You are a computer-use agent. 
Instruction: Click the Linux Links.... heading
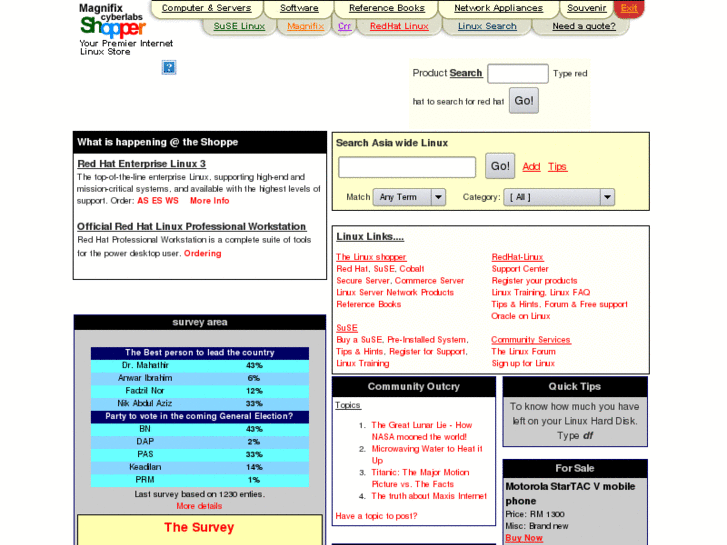pos(370,237)
